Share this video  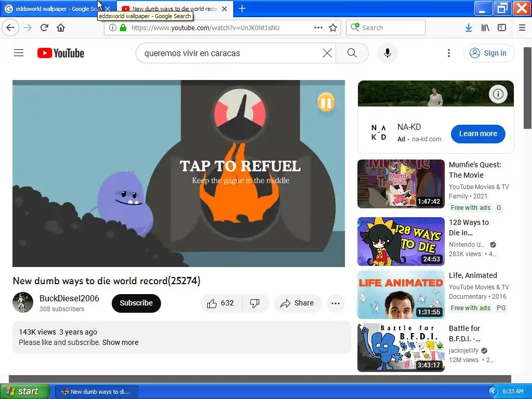[297, 303]
